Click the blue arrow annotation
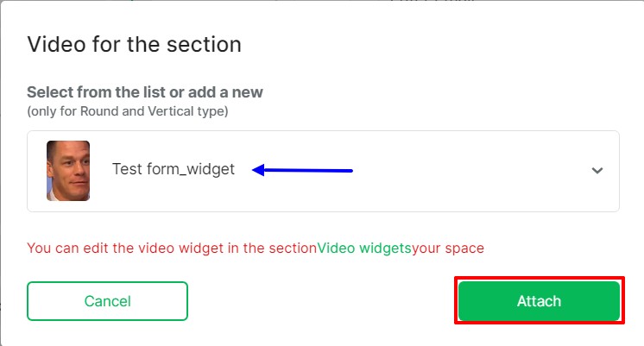The image size is (644, 346). (303, 171)
